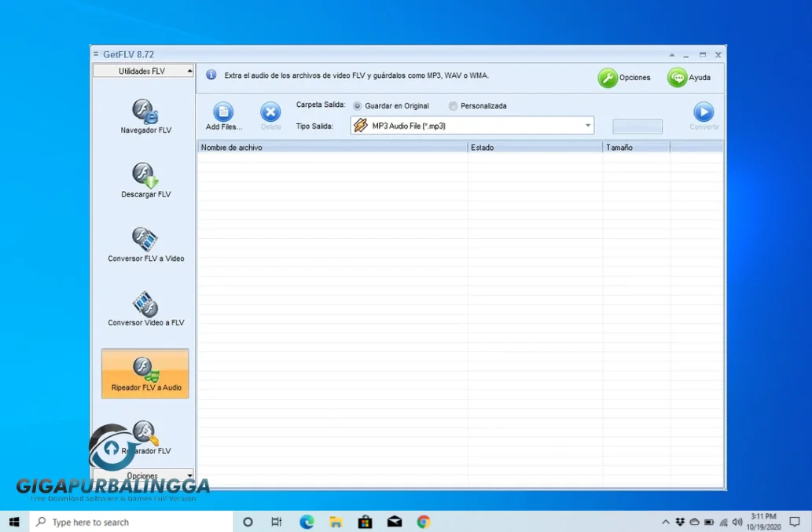The height and width of the screenshot is (532, 812).
Task: Select Ripeador FLV a Audio
Action: 145,373
